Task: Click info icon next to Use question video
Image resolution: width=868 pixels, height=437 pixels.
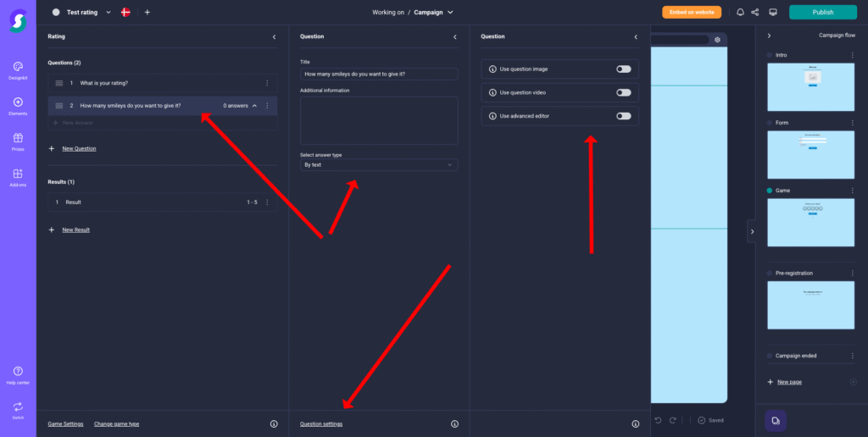Action: click(492, 92)
